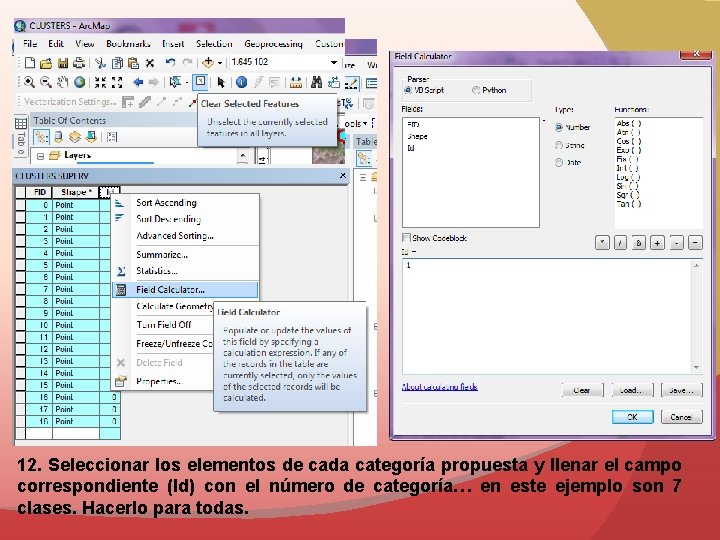Open the File menu
The image size is (720, 540).
(x=30, y=44)
